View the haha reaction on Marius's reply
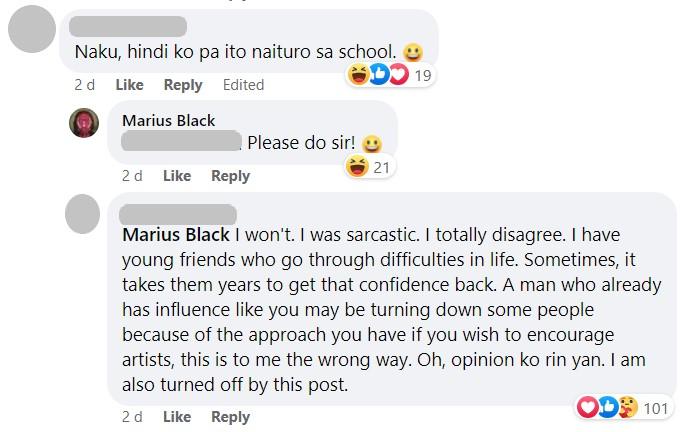Viewport: 692px width, 432px height. [356, 166]
